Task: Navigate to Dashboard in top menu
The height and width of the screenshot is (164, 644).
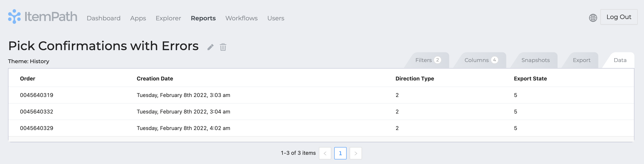Action: coord(104,18)
